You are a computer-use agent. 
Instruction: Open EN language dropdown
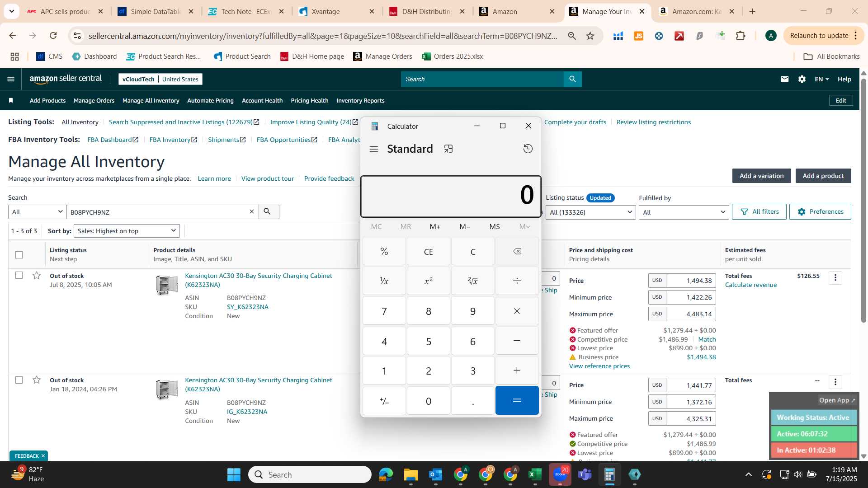tap(822, 79)
